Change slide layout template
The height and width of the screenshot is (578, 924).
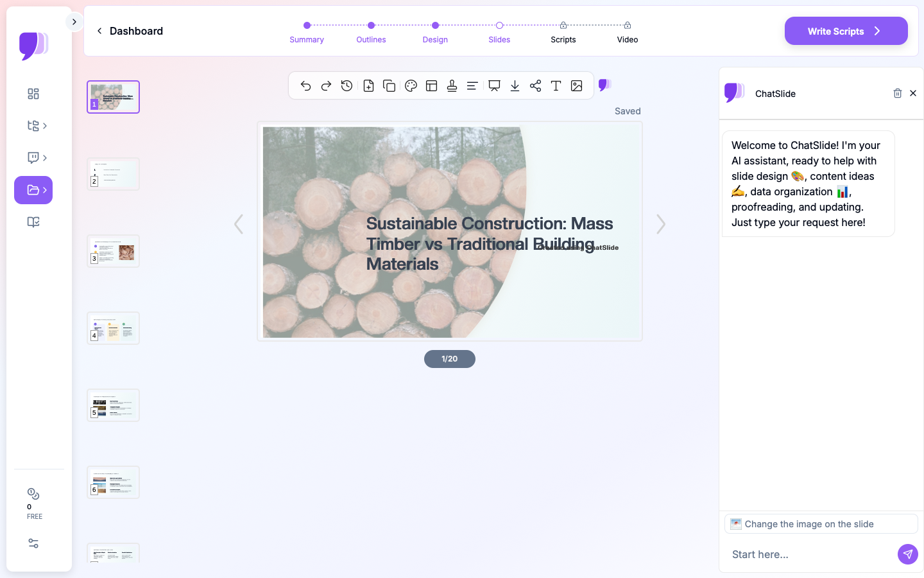432,86
